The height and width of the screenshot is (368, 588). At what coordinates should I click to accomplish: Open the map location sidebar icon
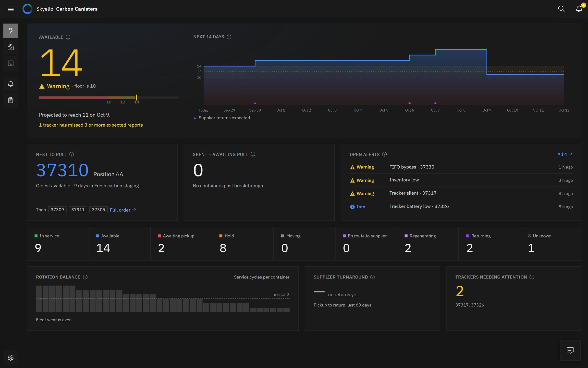pos(11,47)
